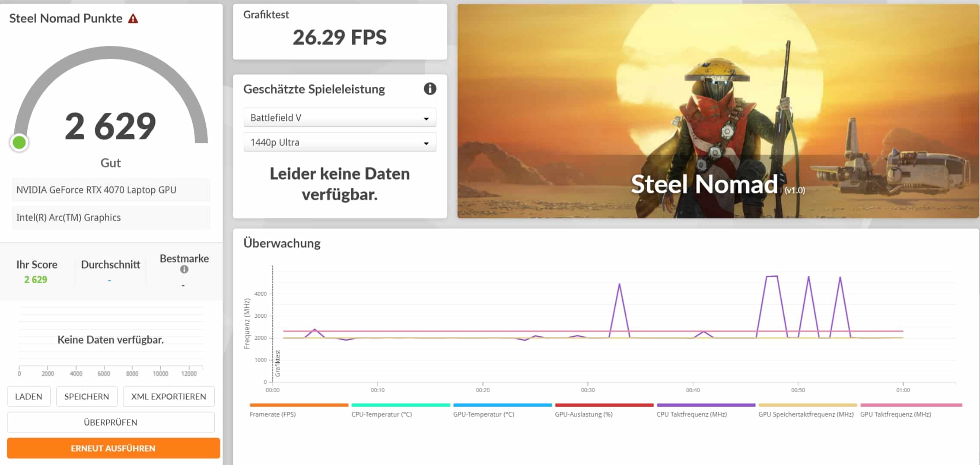The image size is (980, 465).
Task: Open the Battlefield V game dropdown
Action: [x=340, y=118]
